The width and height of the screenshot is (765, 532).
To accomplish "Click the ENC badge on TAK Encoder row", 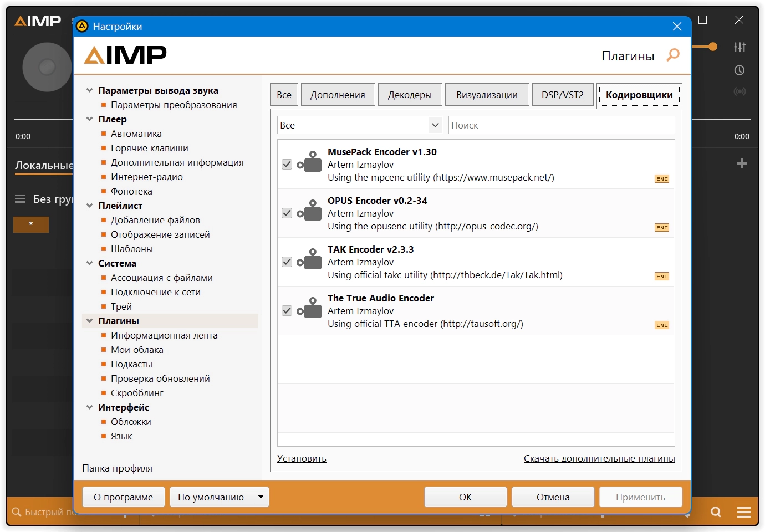I will pos(662,277).
